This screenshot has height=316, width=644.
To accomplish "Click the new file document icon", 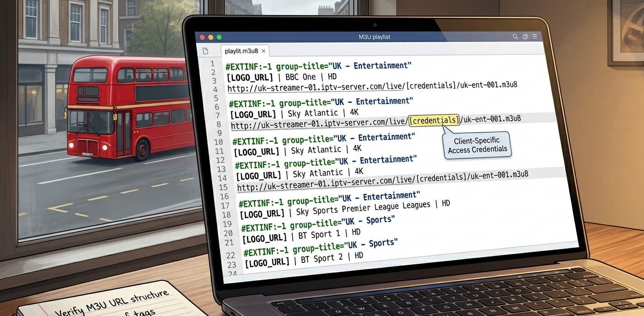I will (205, 51).
